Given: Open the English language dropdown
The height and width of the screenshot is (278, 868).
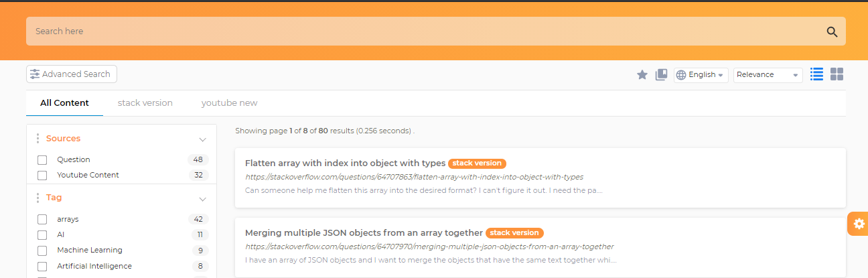Looking at the screenshot, I should coord(701,75).
